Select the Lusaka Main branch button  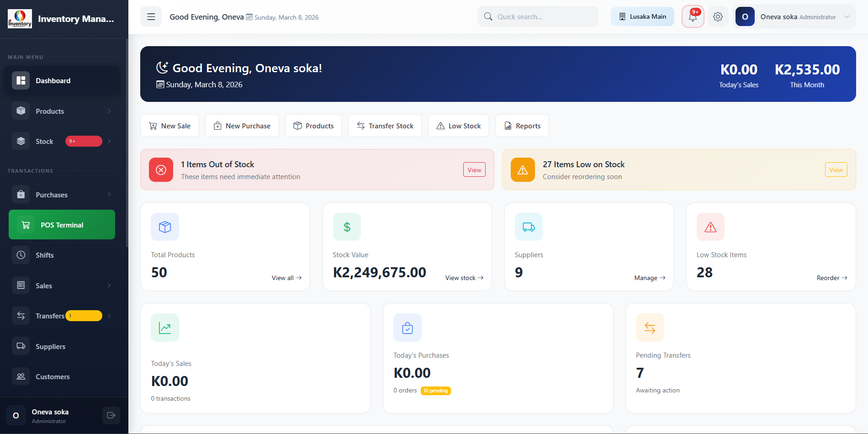click(642, 16)
